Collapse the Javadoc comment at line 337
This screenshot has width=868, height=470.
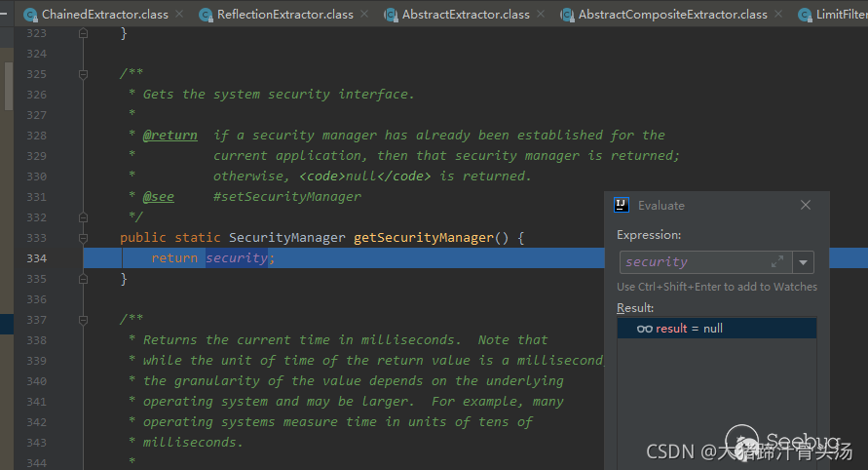tap(84, 320)
